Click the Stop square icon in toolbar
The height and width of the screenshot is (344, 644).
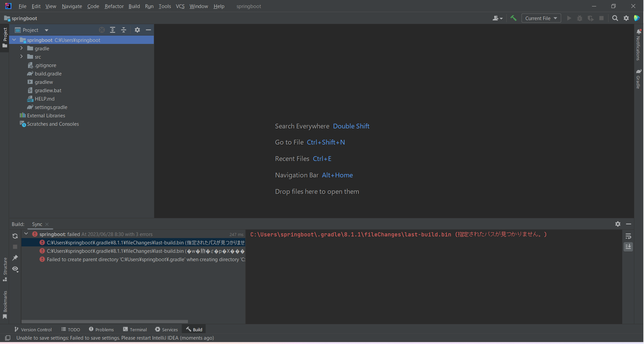[x=601, y=18]
